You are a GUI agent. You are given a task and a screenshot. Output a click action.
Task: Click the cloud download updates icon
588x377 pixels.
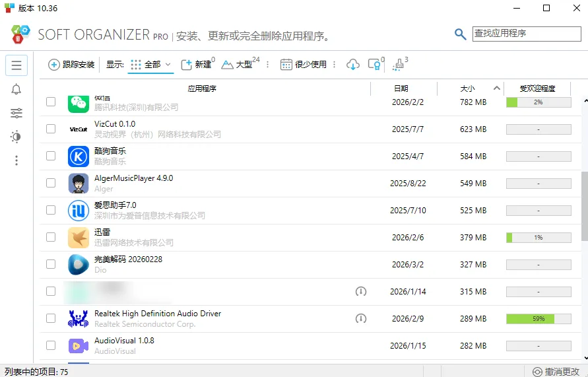tap(353, 65)
